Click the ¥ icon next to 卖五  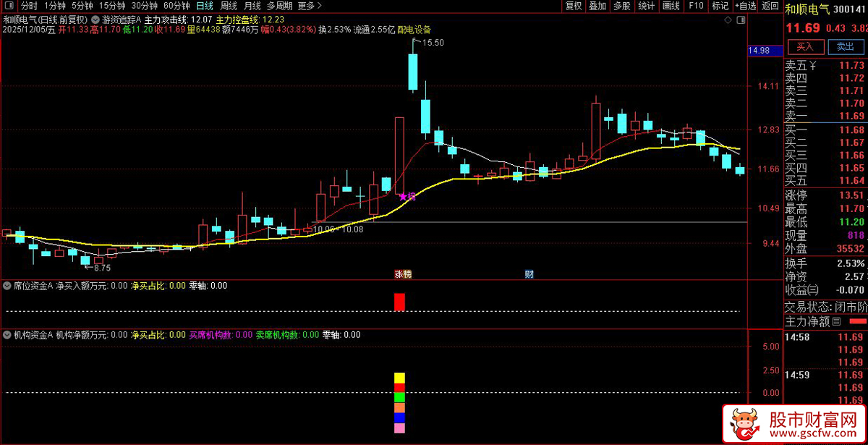[813, 66]
